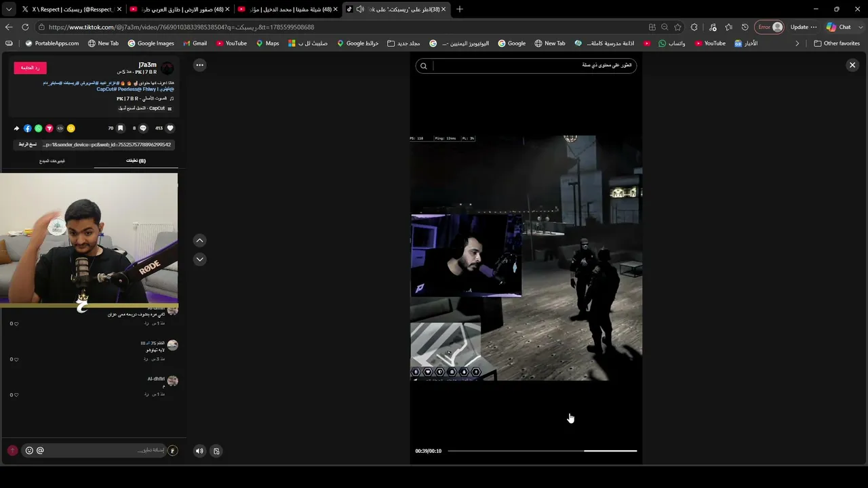Click the embed code icon
This screenshot has height=488, width=868.
(x=60, y=128)
